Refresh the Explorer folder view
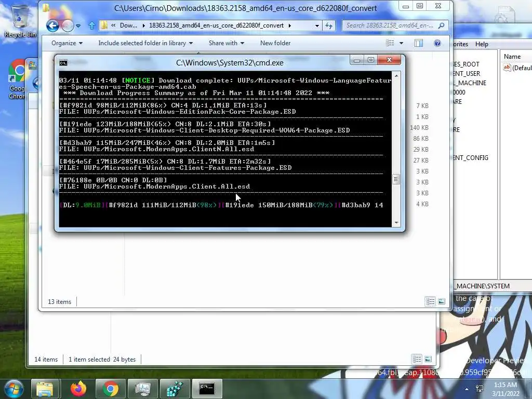This screenshot has height=399, width=532. [329, 25]
